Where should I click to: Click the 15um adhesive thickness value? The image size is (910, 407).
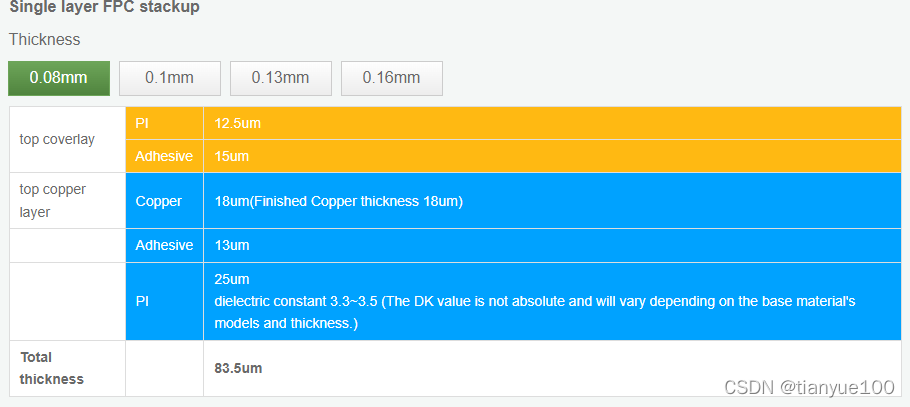232,156
